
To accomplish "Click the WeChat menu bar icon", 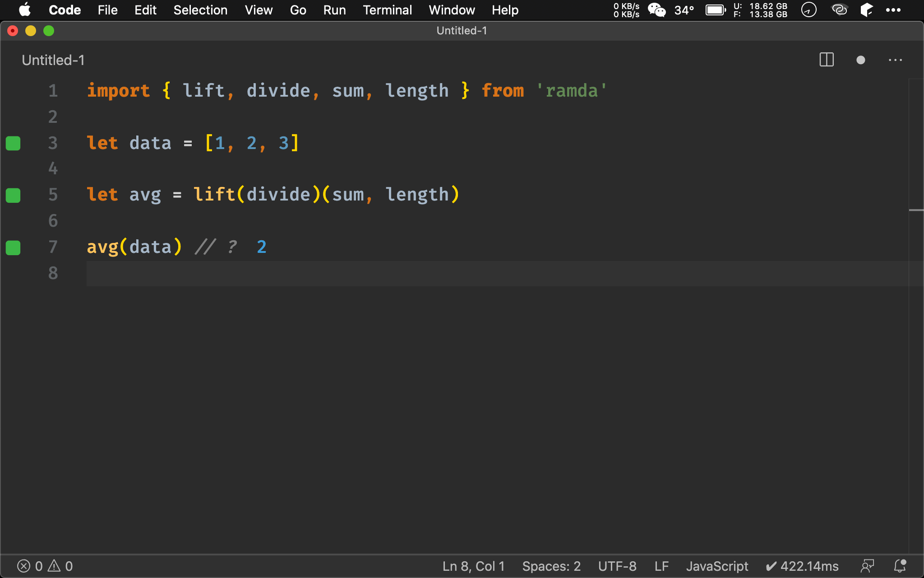I will pos(657,10).
